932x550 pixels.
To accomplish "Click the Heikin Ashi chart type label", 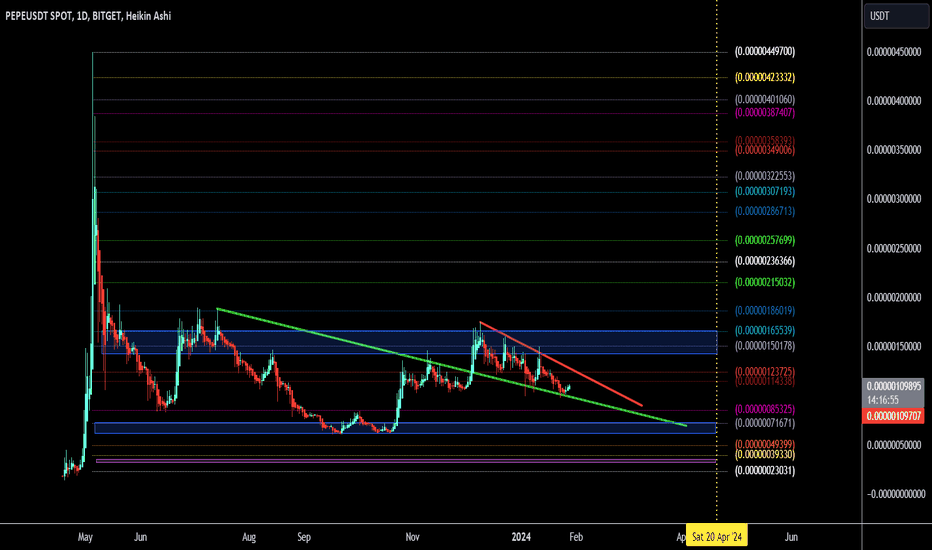I will click(x=148, y=16).
